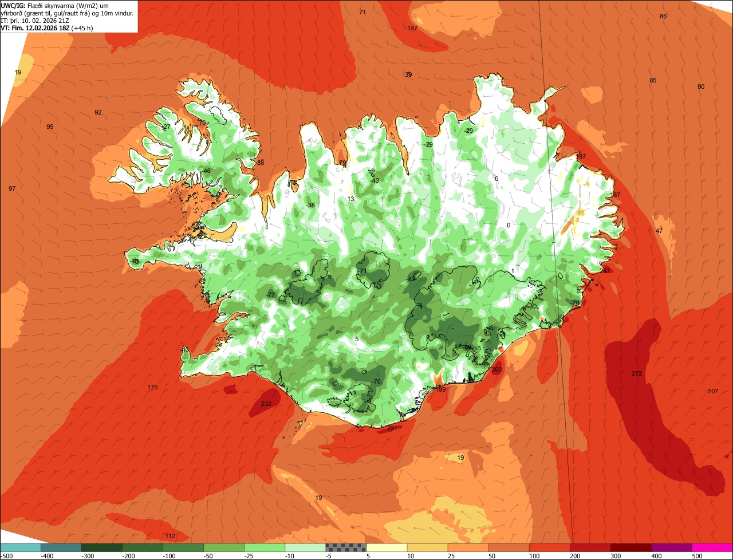
Task: Click the 'VT: Fim. 12.02.2026 18Z (+45 h)' line
Action: click(47, 27)
